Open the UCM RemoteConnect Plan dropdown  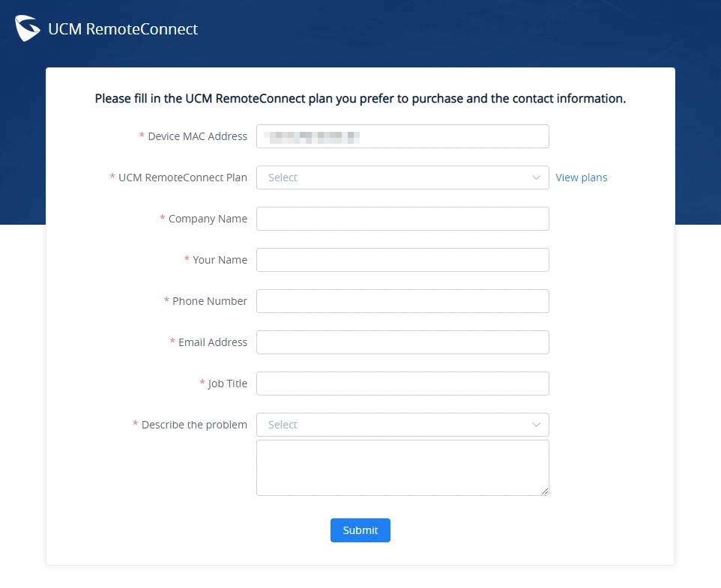tap(402, 178)
